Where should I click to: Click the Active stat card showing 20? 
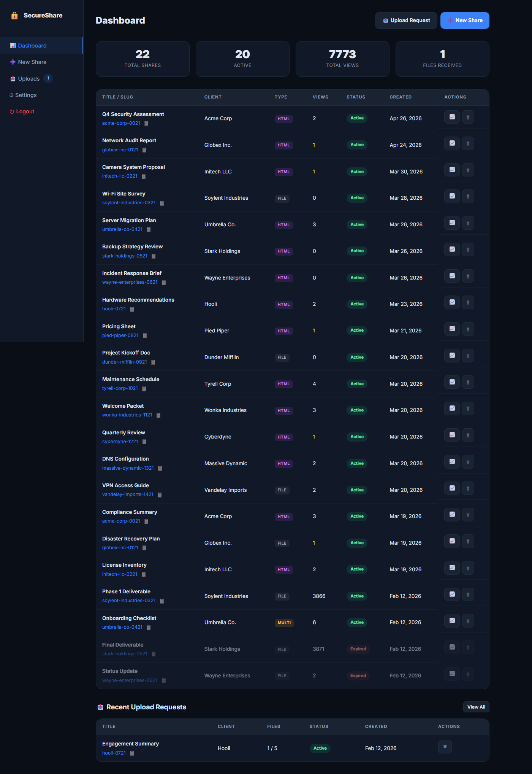tap(242, 59)
